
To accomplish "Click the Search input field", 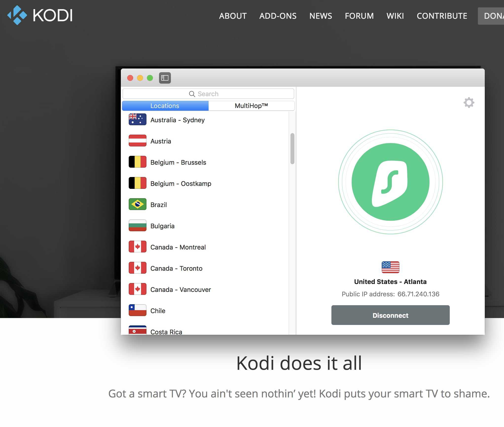I will coord(208,93).
